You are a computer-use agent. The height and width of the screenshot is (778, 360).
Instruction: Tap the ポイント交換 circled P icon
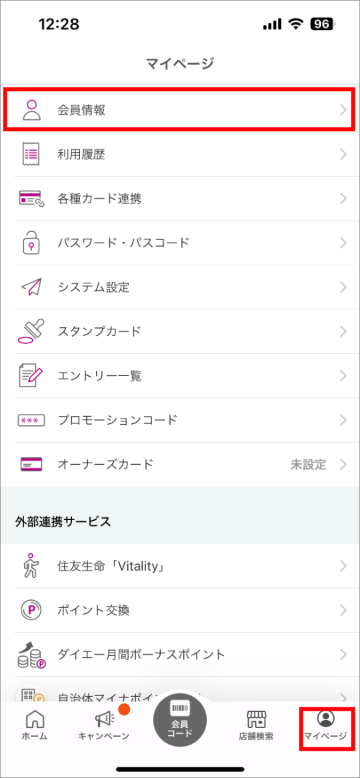coord(31,610)
